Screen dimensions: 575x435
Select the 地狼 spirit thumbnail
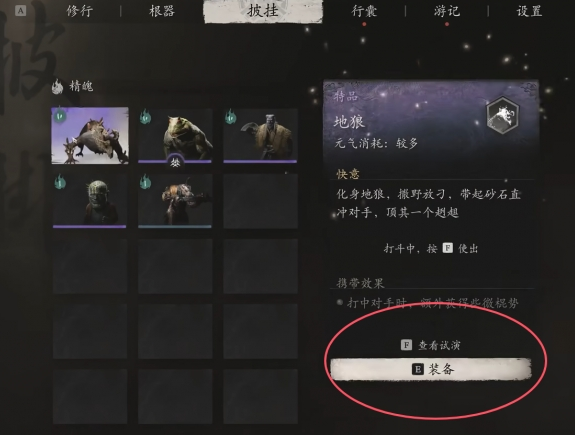click(90, 135)
